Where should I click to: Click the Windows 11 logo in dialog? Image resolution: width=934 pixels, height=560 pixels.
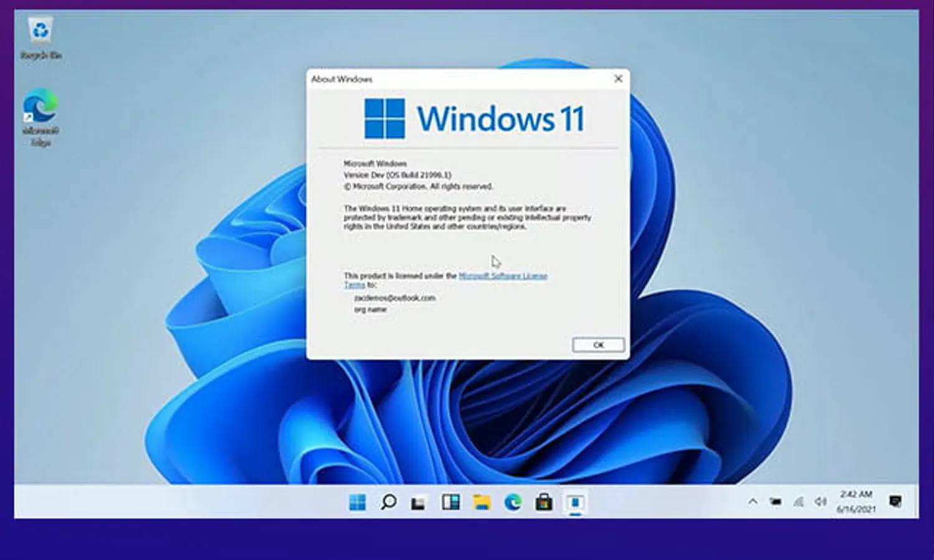click(x=474, y=118)
